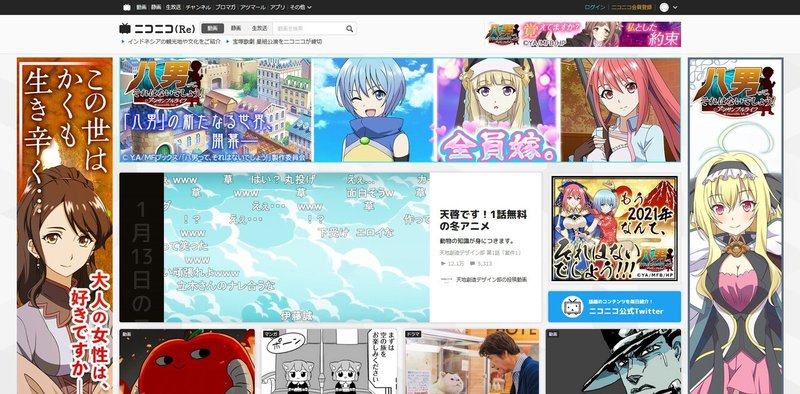Expand the その他 dropdown in the top bar
This screenshot has height=394, width=800.
[x=301, y=7]
